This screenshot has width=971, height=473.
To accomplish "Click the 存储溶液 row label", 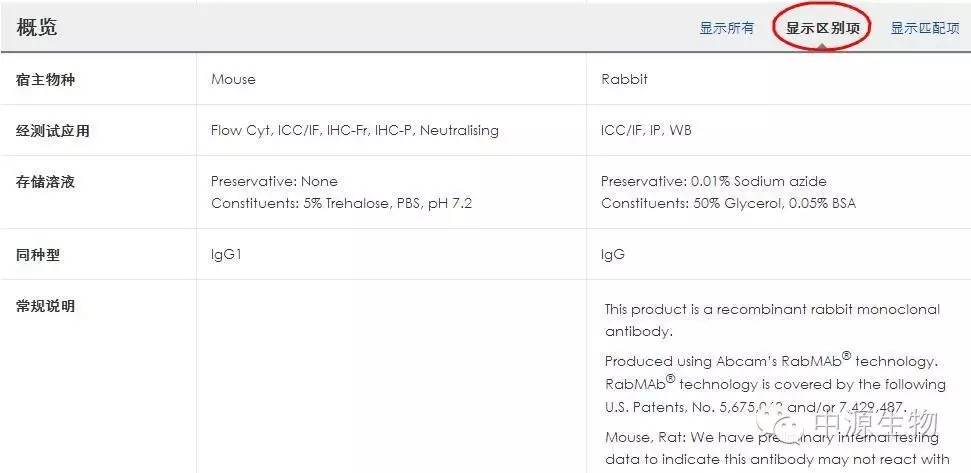I will click(45, 181).
